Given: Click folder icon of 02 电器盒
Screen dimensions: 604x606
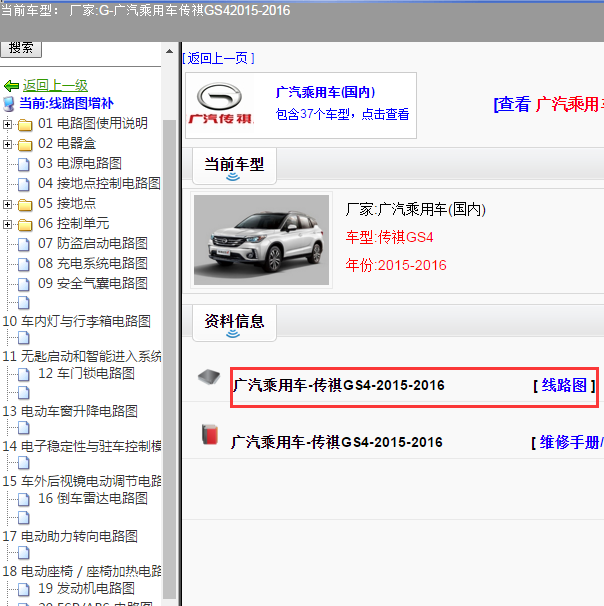Looking at the screenshot, I should point(25,145).
